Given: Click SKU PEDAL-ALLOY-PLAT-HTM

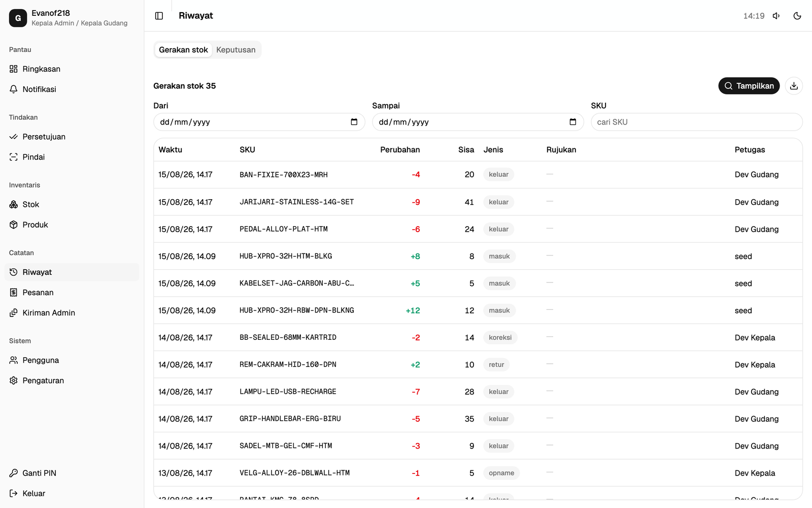Looking at the screenshot, I should (x=284, y=229).
